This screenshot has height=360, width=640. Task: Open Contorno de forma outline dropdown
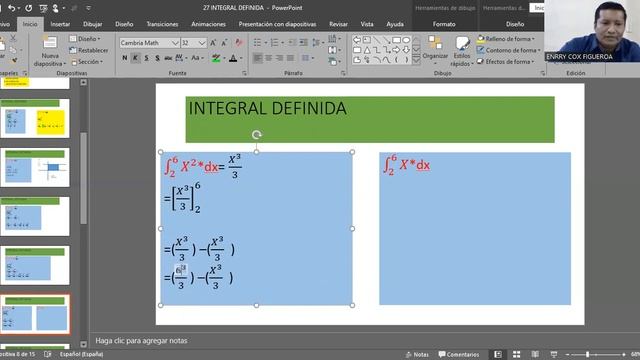(509, 50)
